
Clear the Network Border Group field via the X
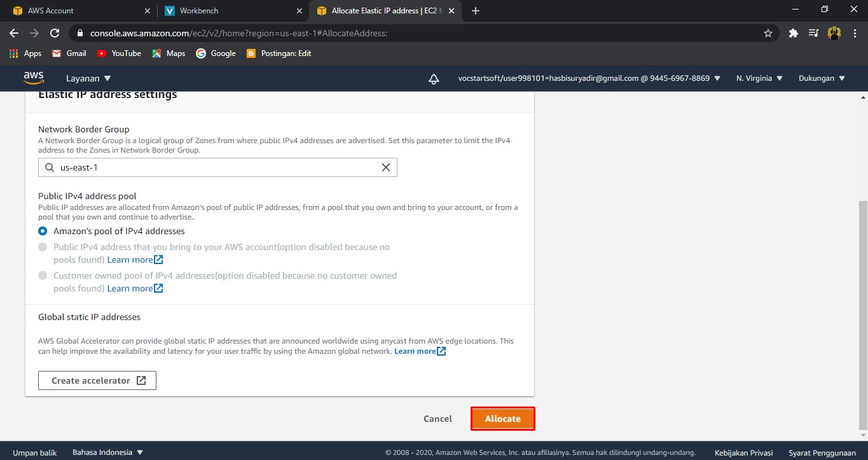(385, 167)
